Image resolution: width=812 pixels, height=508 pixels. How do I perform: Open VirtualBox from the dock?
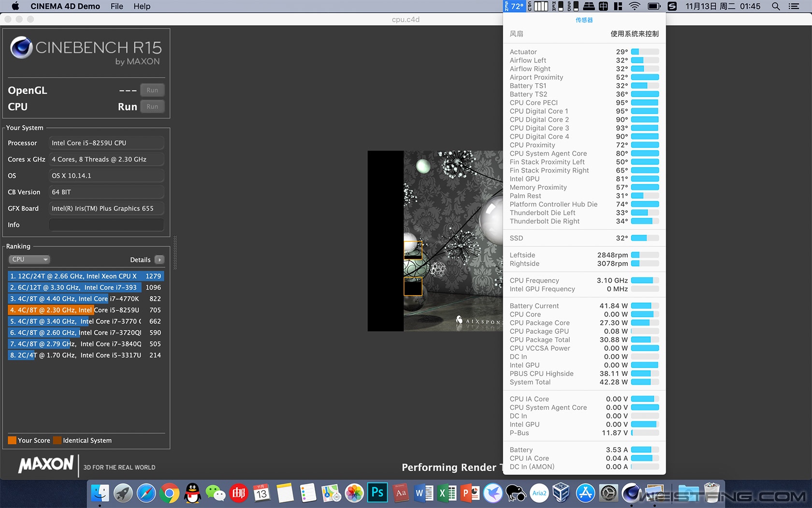tap(561, 493)
